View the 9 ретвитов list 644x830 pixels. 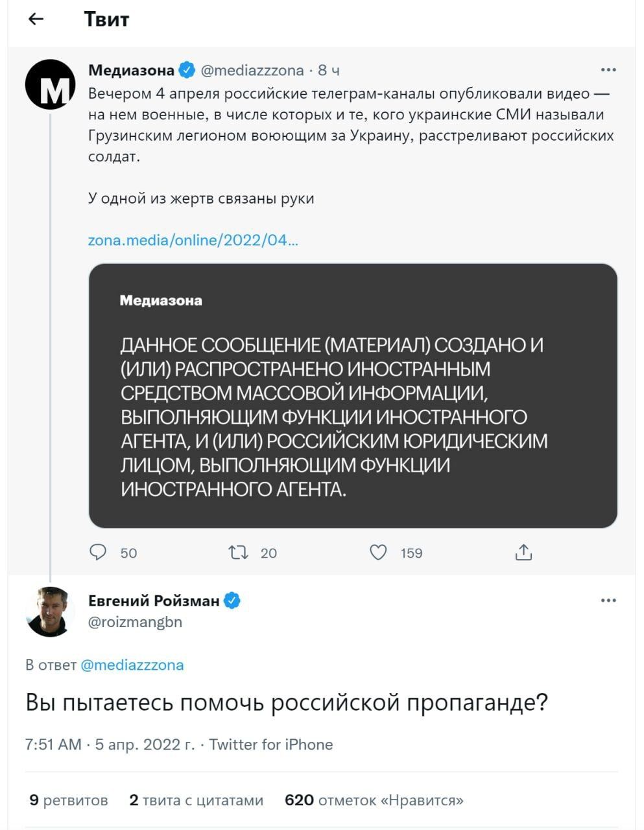coord(69,800)
